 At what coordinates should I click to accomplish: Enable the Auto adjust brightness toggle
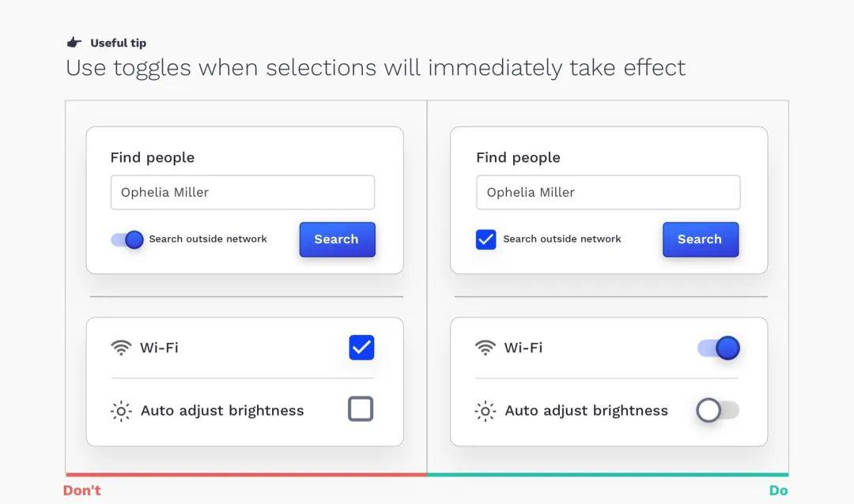pyautogui.click(x=718, y=410)
